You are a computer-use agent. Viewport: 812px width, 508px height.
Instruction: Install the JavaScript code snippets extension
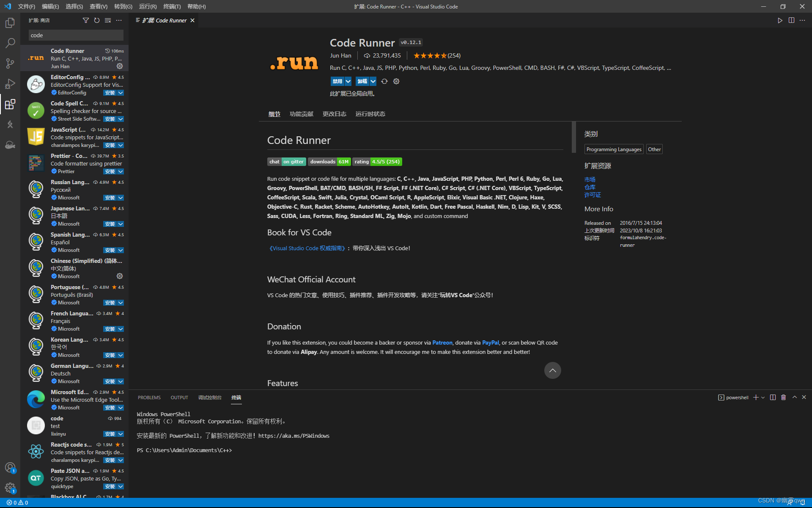(110, 145)
